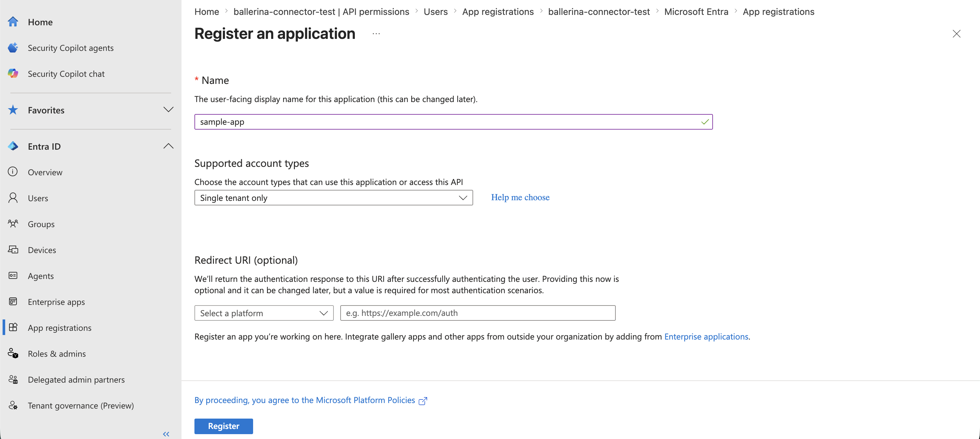Click the Entra ID diamond icon

pos(13,146)
